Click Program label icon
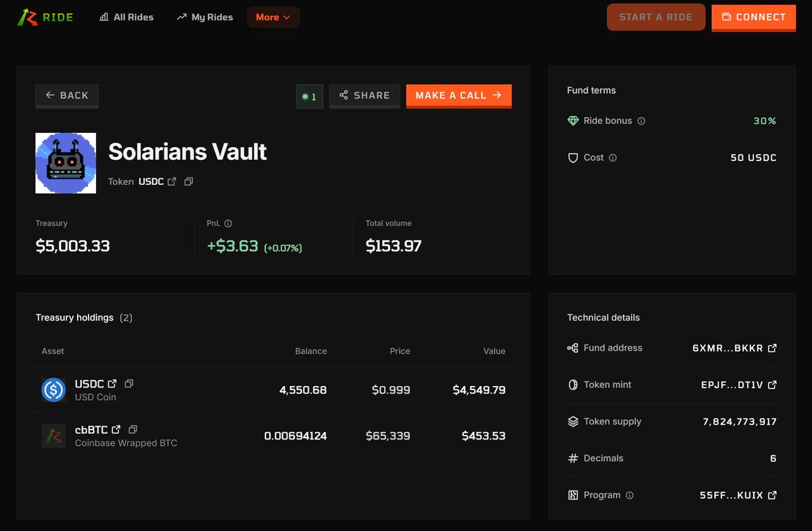 click(x=573, y=495)
